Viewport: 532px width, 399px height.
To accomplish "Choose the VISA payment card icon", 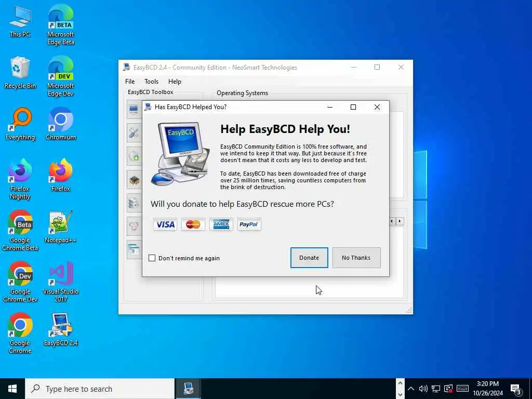I will (x=165, y=224).
